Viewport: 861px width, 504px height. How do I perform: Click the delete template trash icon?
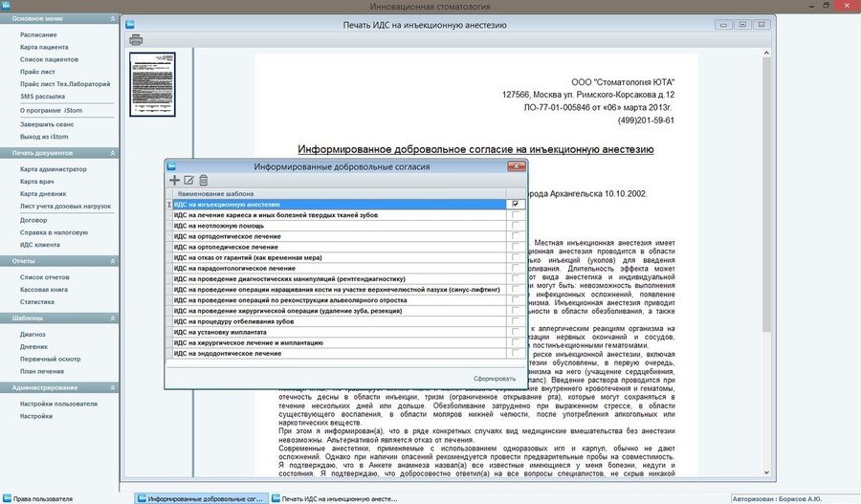(x=203, y=180)
